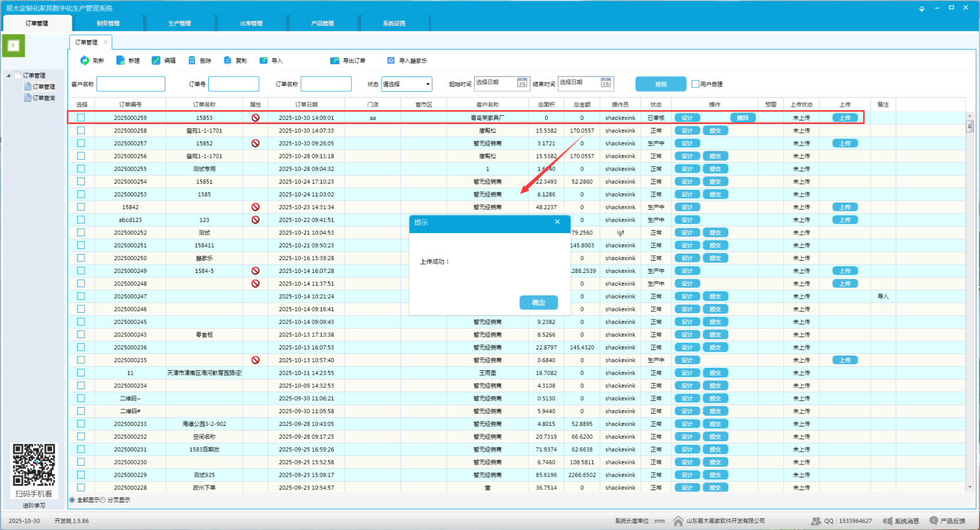The image size is (980, 530).
Task: Click the 刷新 refresh toolbar icon
Action: pos(85,61)
